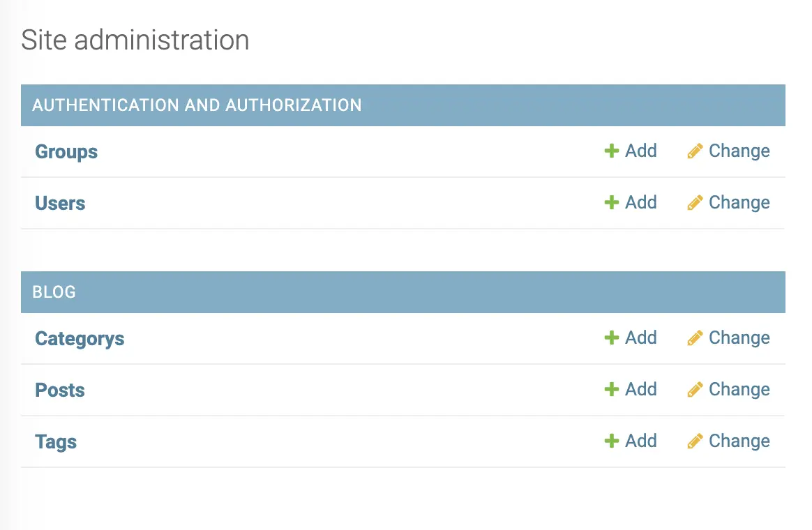
Task: Go to the Categorys model page
Action: click(x=80, y=338)
